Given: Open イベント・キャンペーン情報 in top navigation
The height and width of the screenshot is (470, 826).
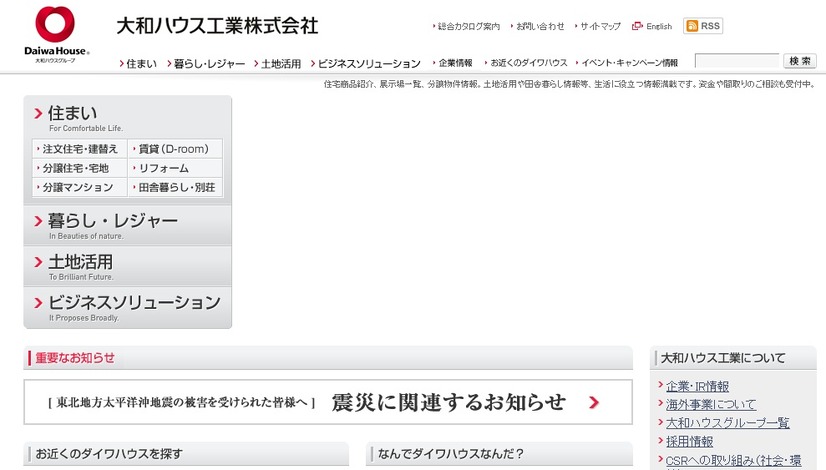Looking at the screenshot, I should click(x=626, y=63).
